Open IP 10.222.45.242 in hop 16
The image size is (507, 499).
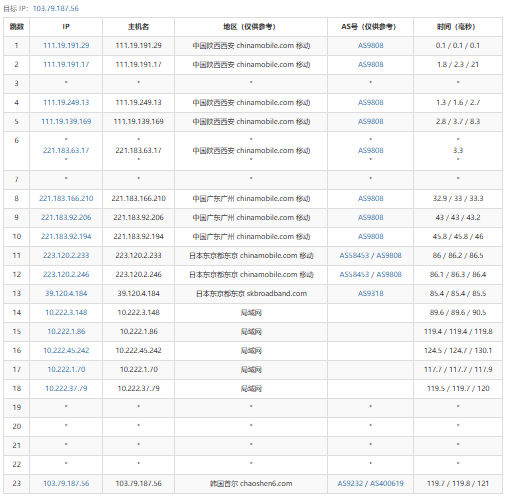66,350
